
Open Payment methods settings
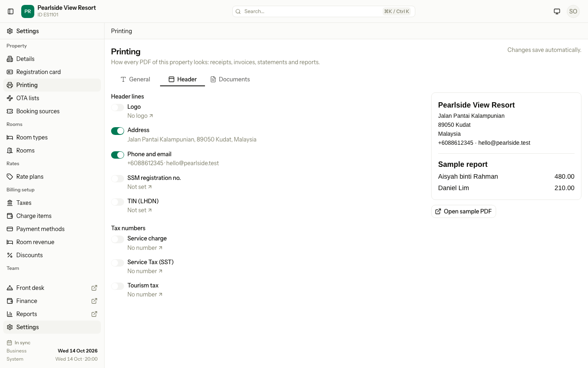[52, 229]
